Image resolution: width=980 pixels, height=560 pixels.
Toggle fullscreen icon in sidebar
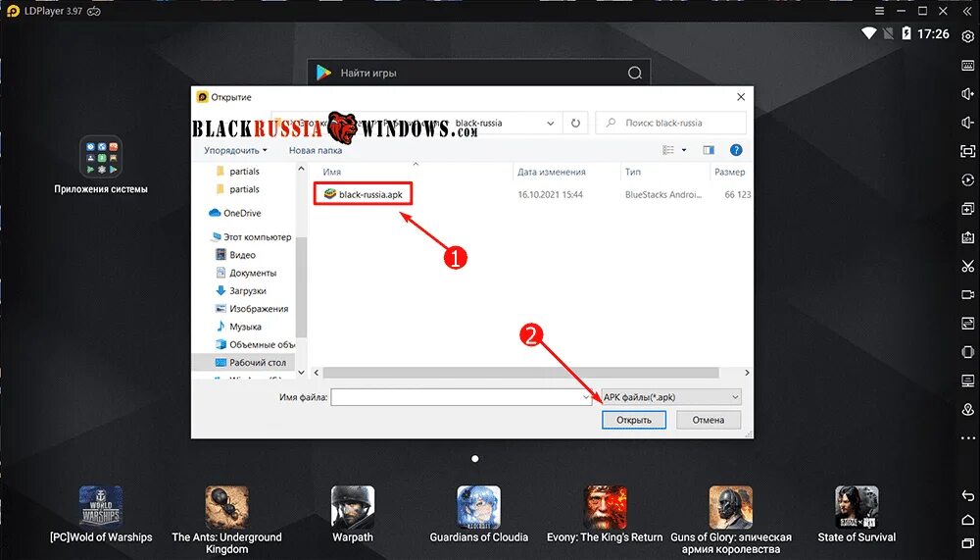pos(967,151)
